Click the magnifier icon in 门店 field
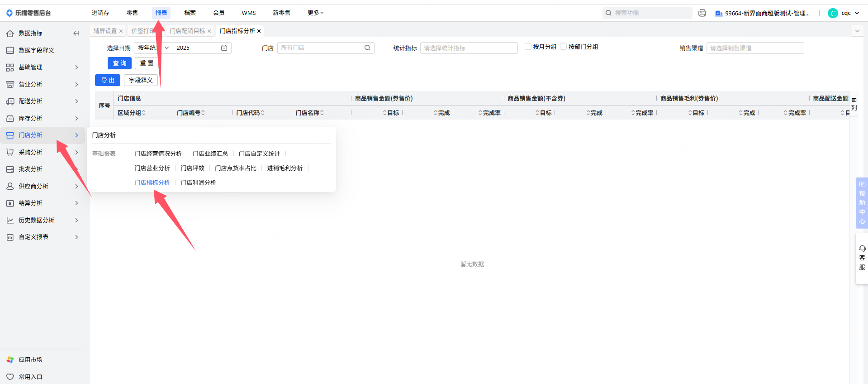The width and height of the screenshot is (868, 384). point(367,48)
